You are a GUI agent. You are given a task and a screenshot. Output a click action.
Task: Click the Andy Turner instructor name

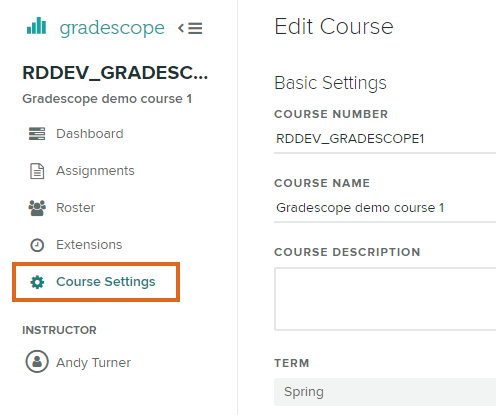(x=94, y=362)
